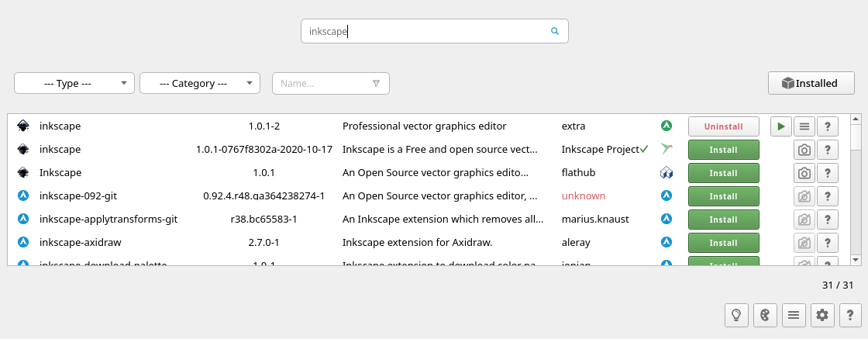Select 'aleray' maintainer cell
This screenshot has width=868, height=339.
(576, 243)
